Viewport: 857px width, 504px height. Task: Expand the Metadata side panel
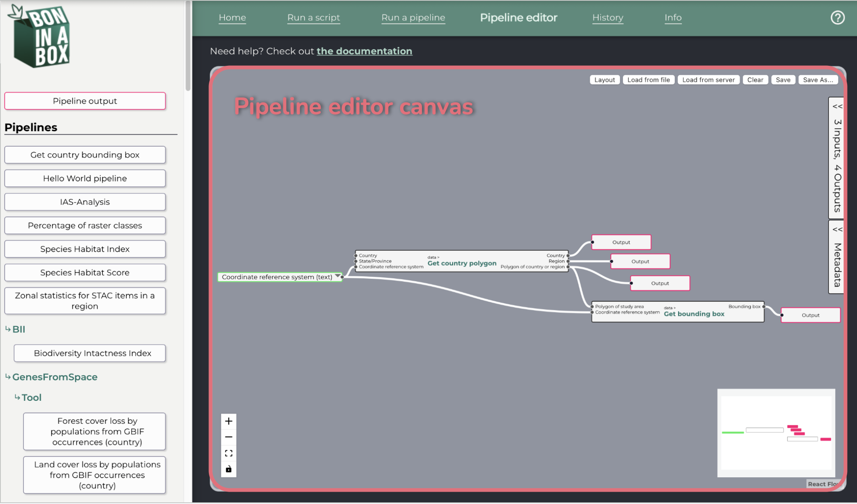click(837, 257)
